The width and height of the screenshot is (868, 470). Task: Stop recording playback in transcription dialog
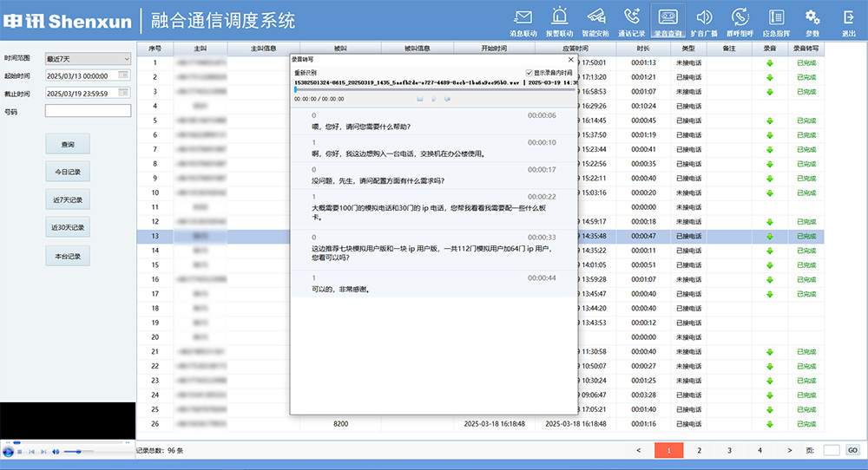pyautogui.click(x=419, y=99)
